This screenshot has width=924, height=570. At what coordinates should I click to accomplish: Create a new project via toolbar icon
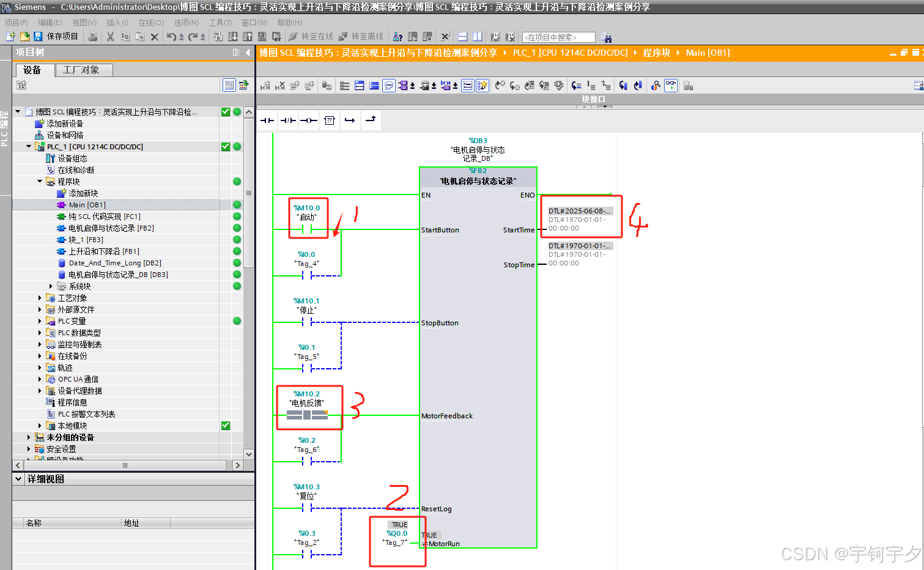click(x=10, y=37)
